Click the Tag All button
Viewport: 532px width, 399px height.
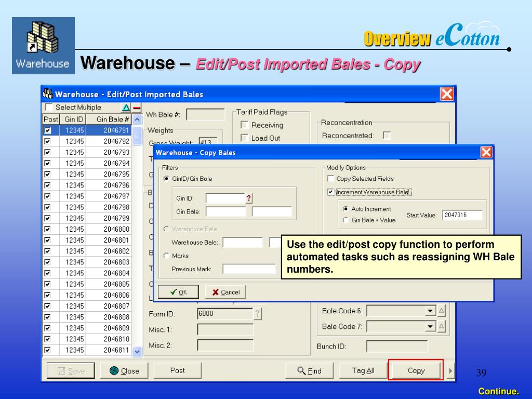tap(363, 370)
